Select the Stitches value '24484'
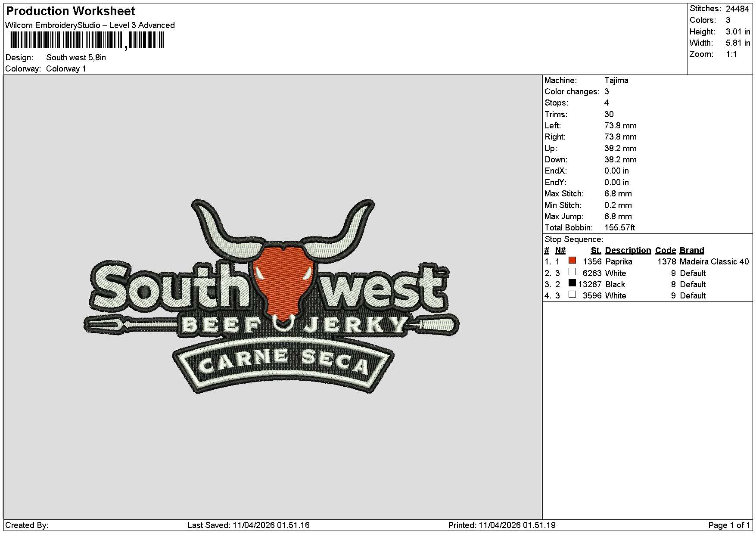The height and width of the screenshot is (534, 756). click(x=737, y=9)
